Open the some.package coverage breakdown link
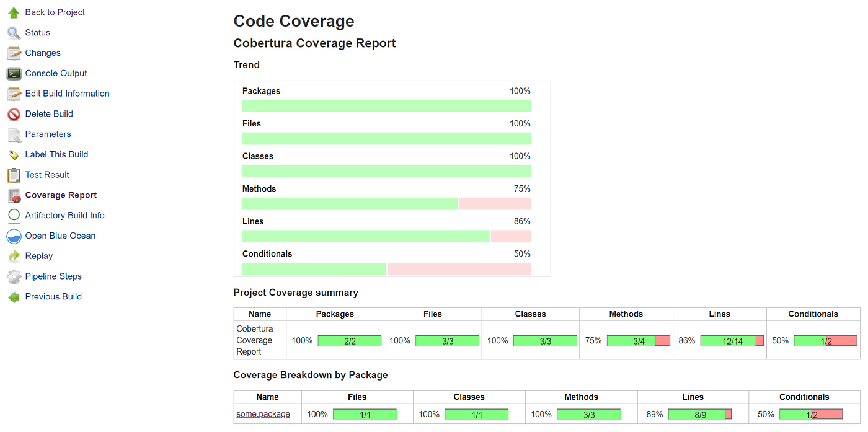The height and width of the screenshot is (432, 868). click(x=262, y=413)
